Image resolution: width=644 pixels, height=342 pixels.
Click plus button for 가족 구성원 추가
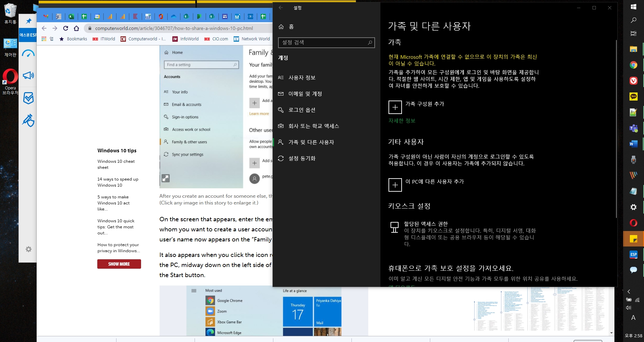(x=395, y=107)
